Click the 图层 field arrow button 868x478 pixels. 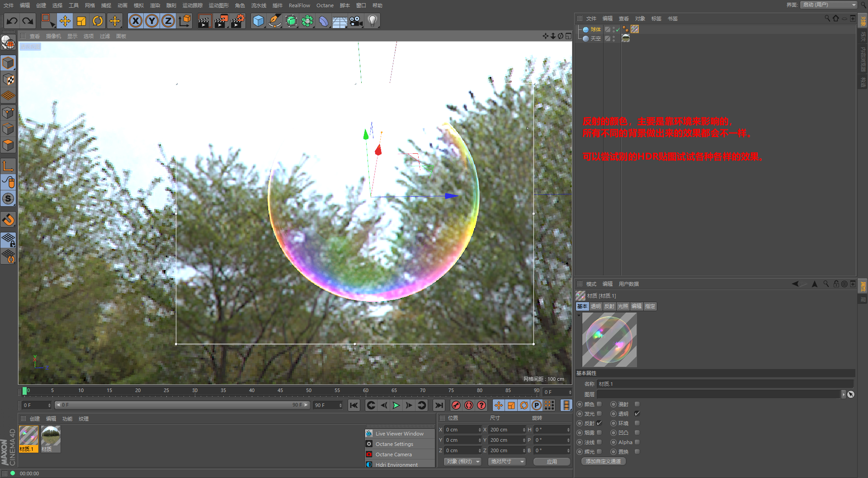tap(844, 394)
